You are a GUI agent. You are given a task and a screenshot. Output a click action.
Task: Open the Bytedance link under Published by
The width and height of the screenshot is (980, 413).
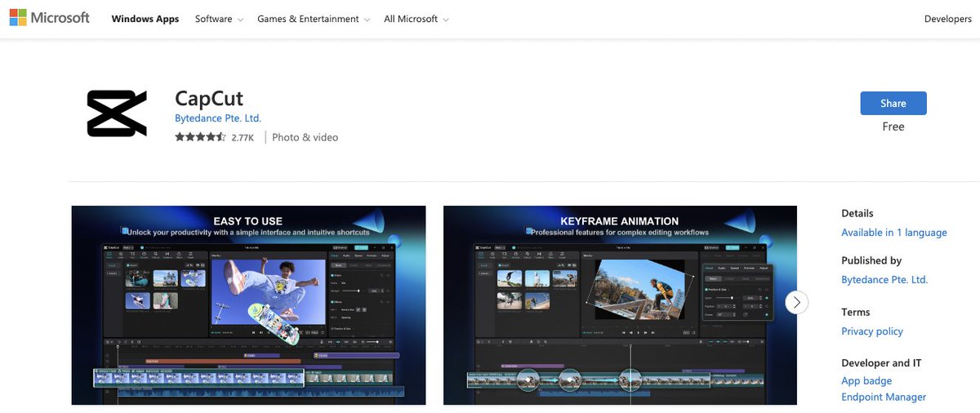[884, 279]
